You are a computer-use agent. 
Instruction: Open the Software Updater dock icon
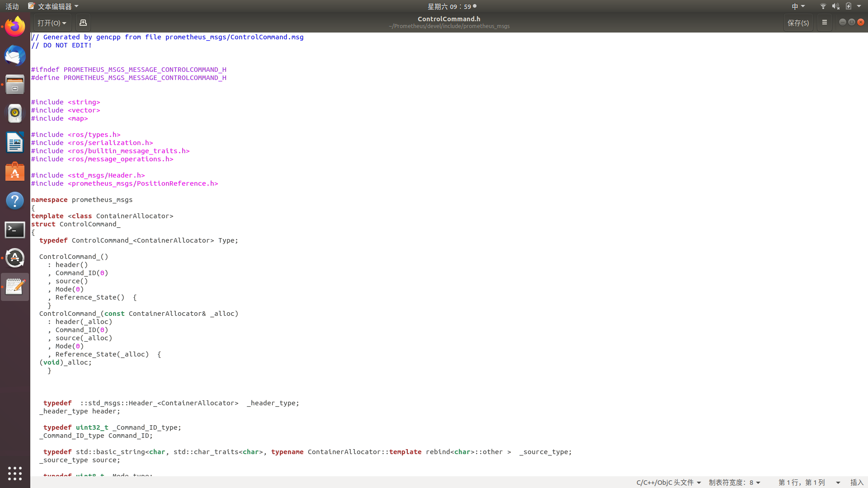(x=15, y=258)
